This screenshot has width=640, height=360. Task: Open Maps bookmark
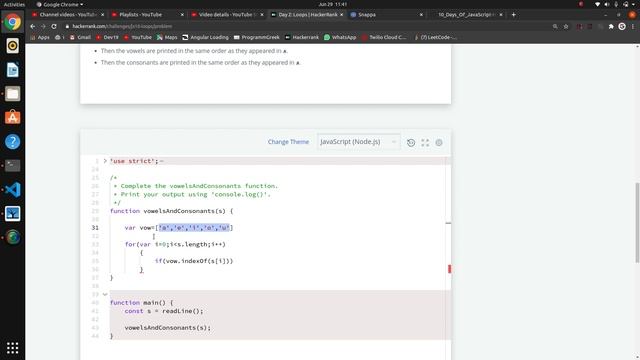(x=167, y=37)
